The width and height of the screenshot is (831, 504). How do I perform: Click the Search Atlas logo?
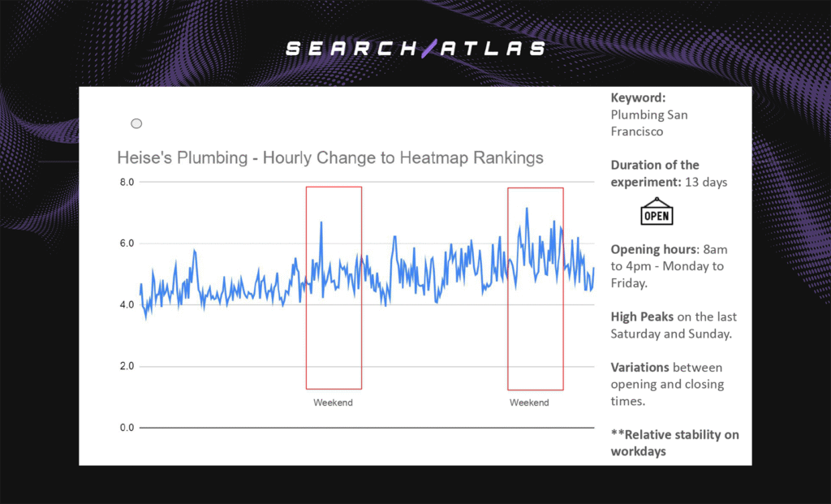pos(415,48)
